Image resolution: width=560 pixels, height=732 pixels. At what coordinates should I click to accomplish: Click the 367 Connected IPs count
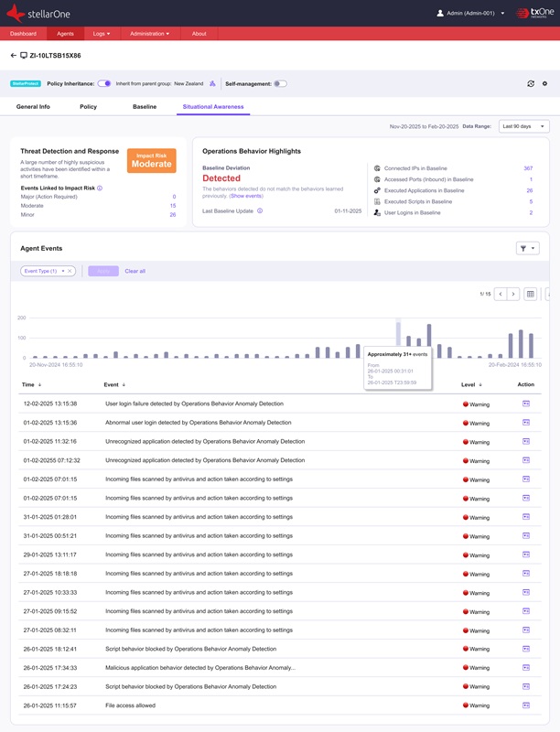tap(527, 168)
